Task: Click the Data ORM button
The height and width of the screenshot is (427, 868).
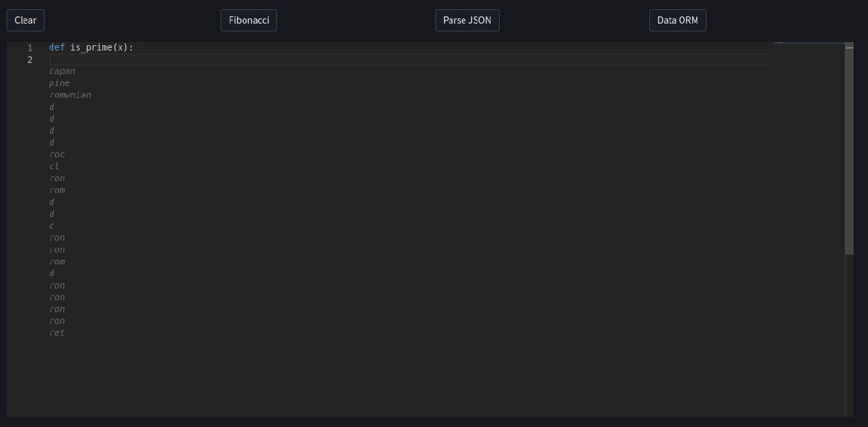Action: click(678, 20)
